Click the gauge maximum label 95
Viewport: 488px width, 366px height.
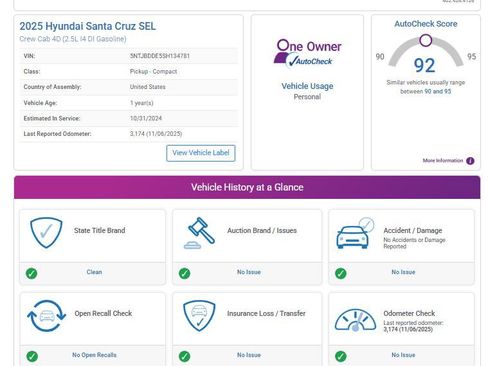point(471,57)
